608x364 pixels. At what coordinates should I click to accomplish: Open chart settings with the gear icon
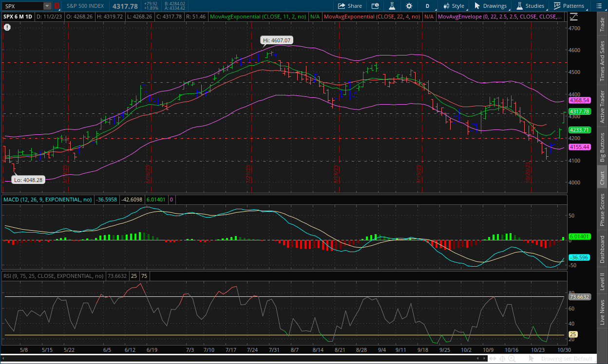point(409,6)
